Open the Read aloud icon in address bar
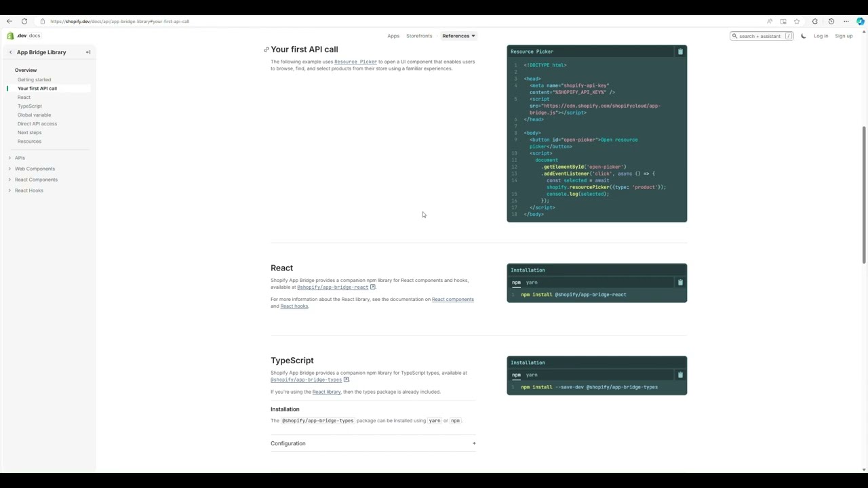Image resolution: width=868 pixels, height=488 pixels. point(770,21)
